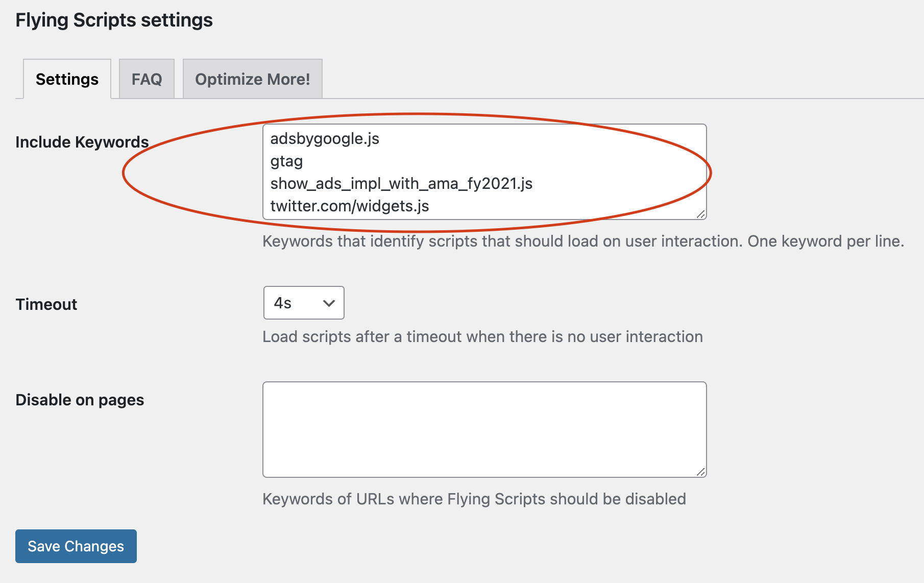Open the Optimize More! tab

(x=252, y=79)
